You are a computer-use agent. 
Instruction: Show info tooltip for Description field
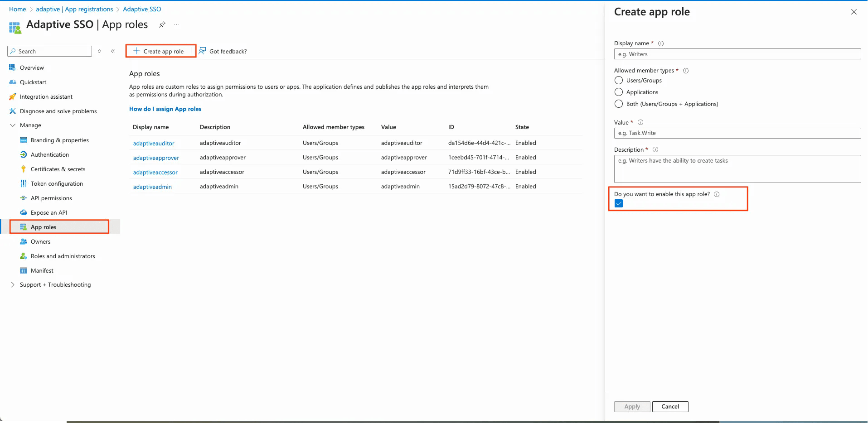coord(655,149)
